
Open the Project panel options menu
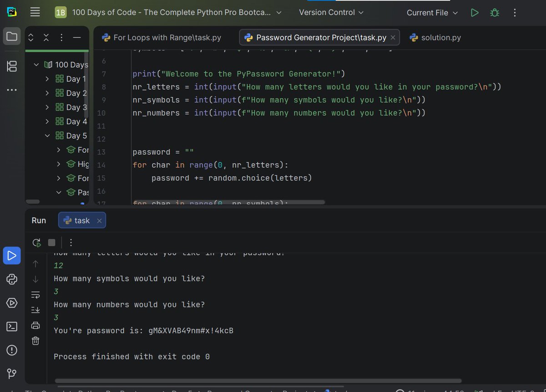pyautogui.click(x=61, y=37)
